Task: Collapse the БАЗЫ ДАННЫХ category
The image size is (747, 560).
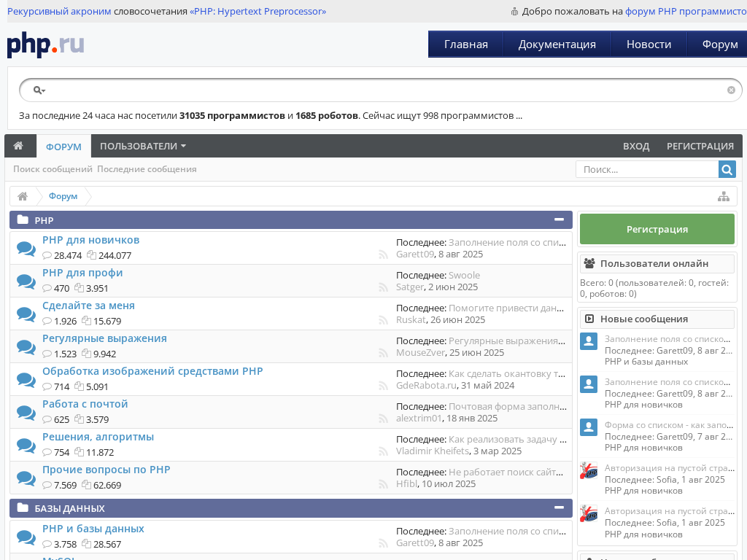Action: 559,507
